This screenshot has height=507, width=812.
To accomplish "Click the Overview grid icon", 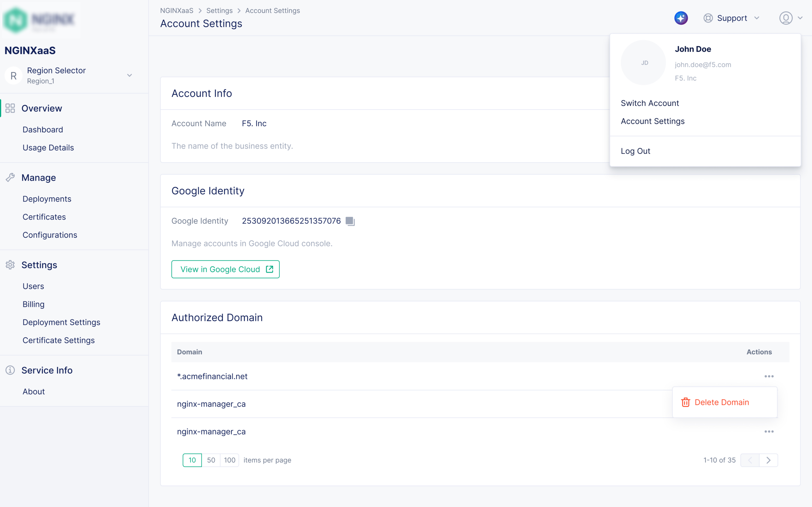I will (x=10, y=108).
